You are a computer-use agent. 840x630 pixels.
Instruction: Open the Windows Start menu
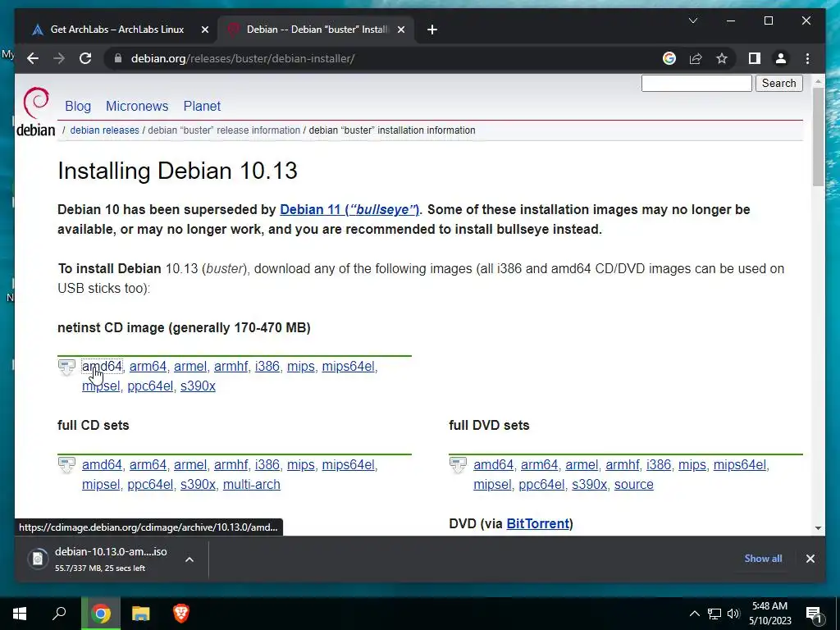tap(20, 614)
